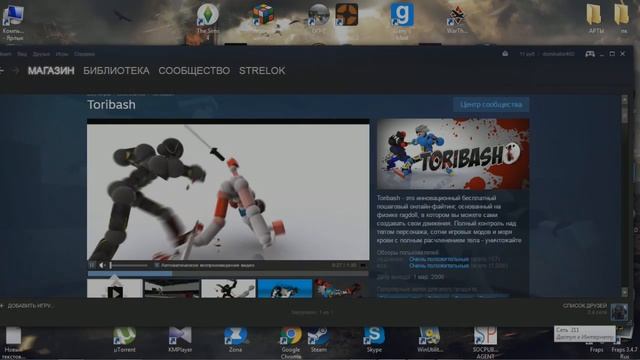
Task: Open the War Thunder desktop shortcut
Action: click(456, 19)
